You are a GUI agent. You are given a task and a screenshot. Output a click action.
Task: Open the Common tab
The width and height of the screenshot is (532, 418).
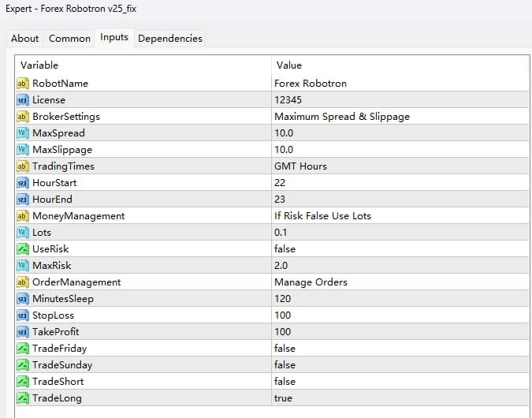click(69, 38)
